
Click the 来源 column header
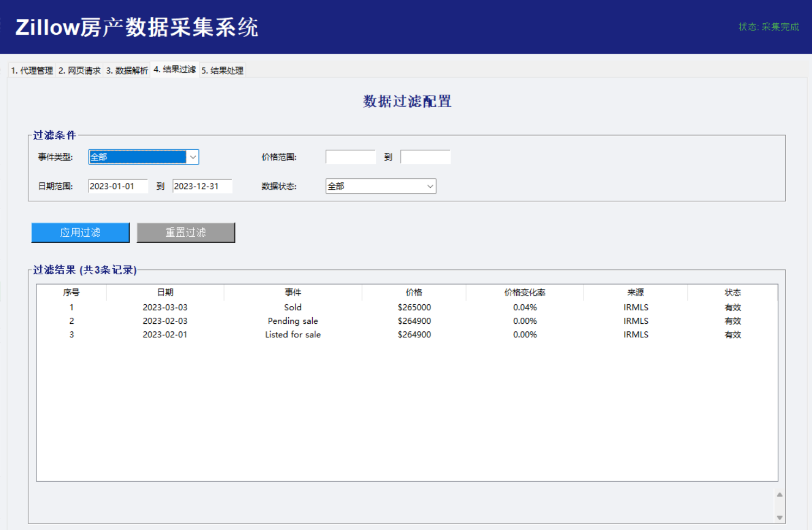tap(636, 293)
